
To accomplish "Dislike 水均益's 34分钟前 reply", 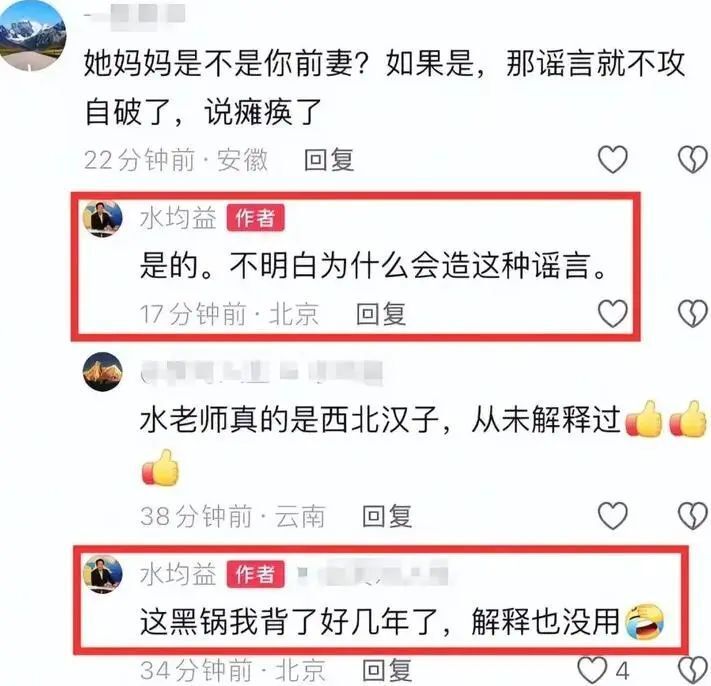I will pos(692,670).
